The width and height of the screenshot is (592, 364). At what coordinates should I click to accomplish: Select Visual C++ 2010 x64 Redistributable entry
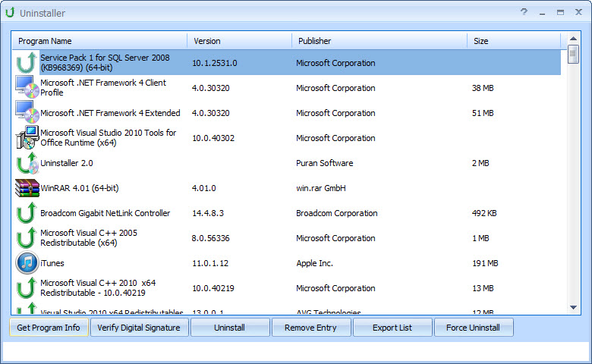pyautogui.click(x=98, y=288)
